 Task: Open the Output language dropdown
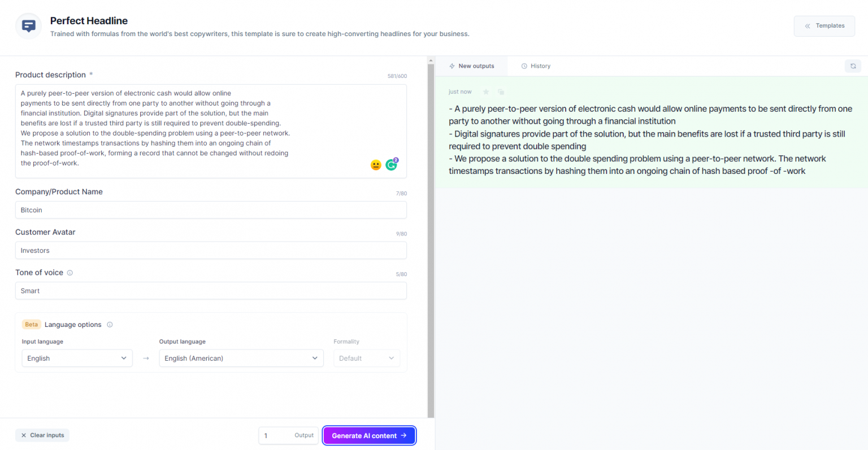[241, 359]
